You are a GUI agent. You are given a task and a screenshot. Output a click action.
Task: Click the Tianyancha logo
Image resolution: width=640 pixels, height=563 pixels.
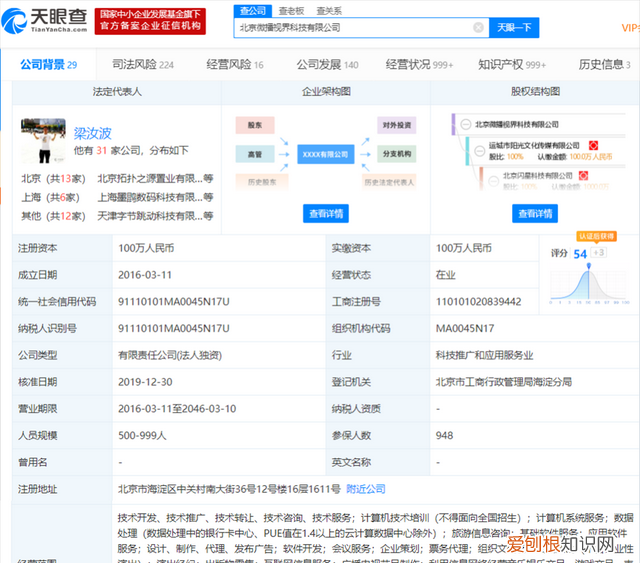pyautogui.click(x=44, y=20)
